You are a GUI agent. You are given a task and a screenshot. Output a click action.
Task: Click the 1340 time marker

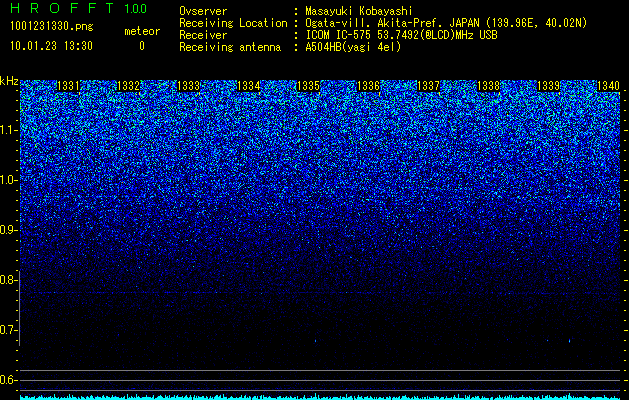pyautogui.click(x=609, y=85)
